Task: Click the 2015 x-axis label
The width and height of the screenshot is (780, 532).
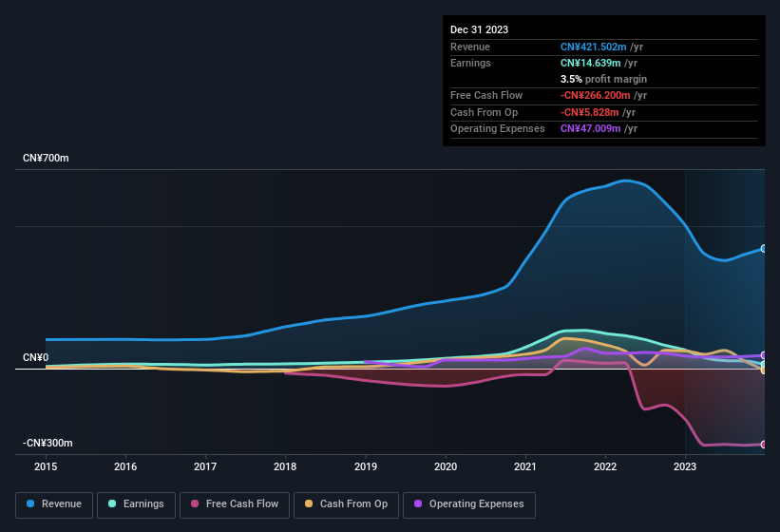Action: pos(46,466)
